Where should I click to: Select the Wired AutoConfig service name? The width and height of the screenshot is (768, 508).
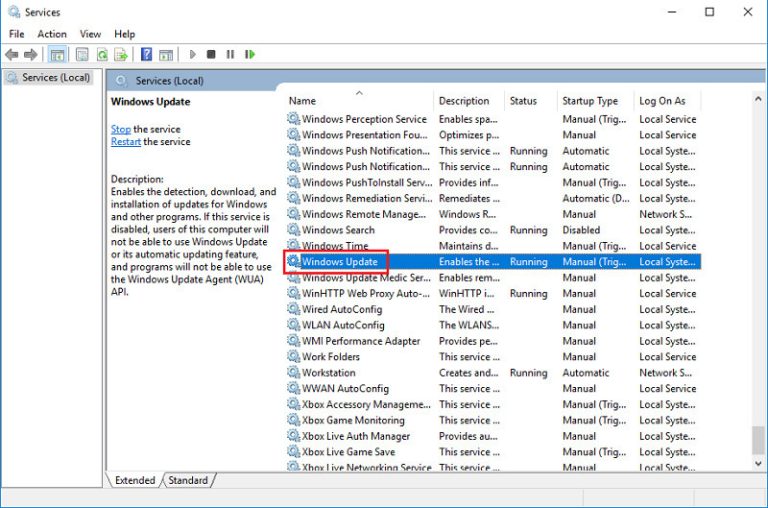(x=342, y=309)
